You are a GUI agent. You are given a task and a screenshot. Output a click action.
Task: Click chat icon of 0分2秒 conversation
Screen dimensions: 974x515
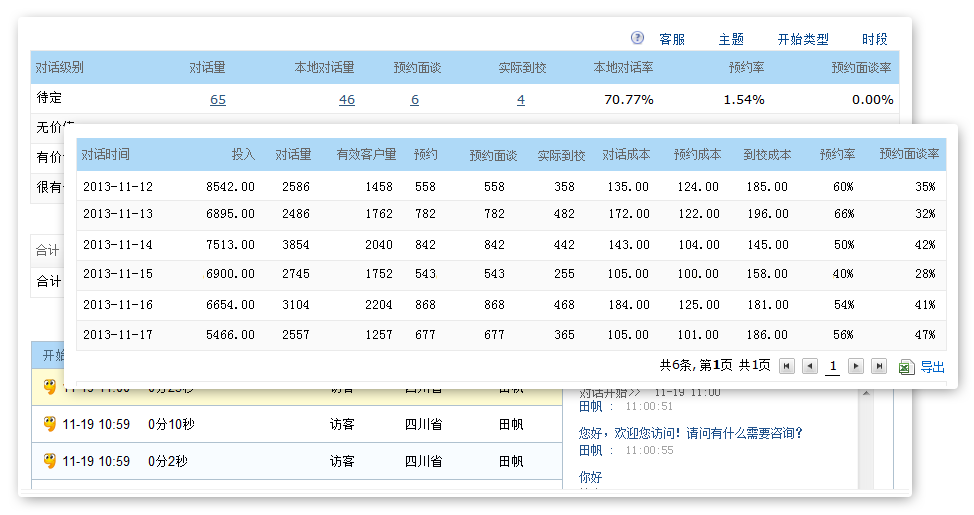coord(49,460)
